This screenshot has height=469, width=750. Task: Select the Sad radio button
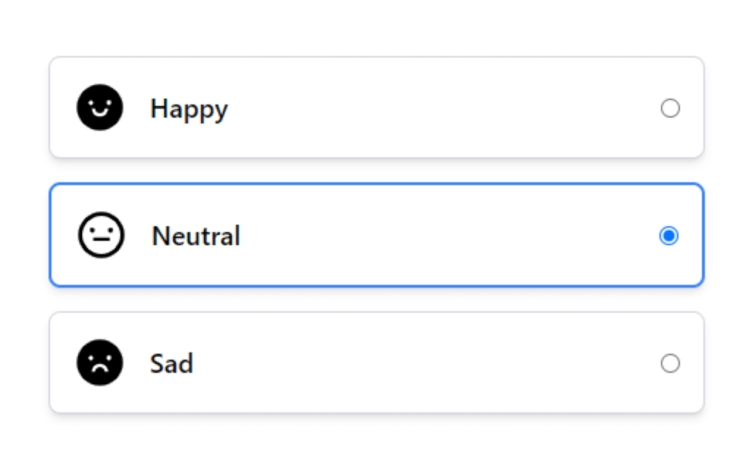tap(670, 363)
